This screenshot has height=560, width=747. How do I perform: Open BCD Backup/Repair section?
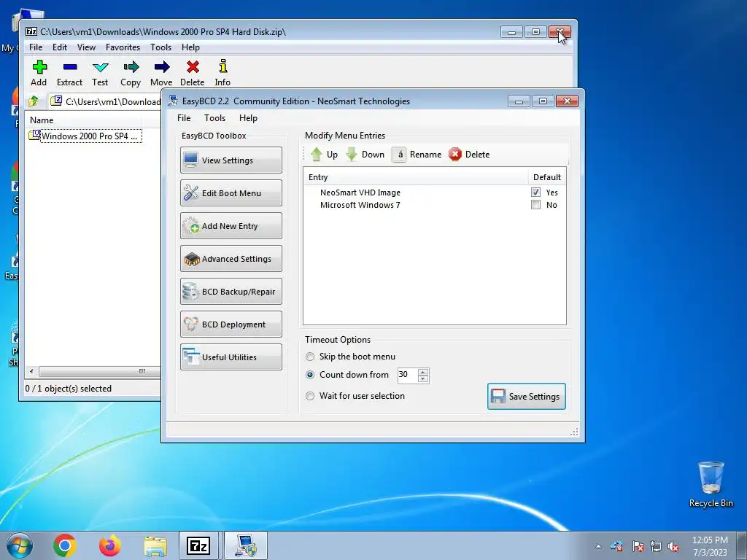pos(231,292)
